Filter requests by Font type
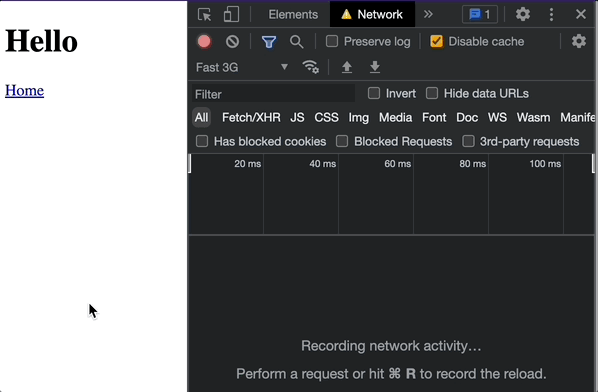 (434, 117)
